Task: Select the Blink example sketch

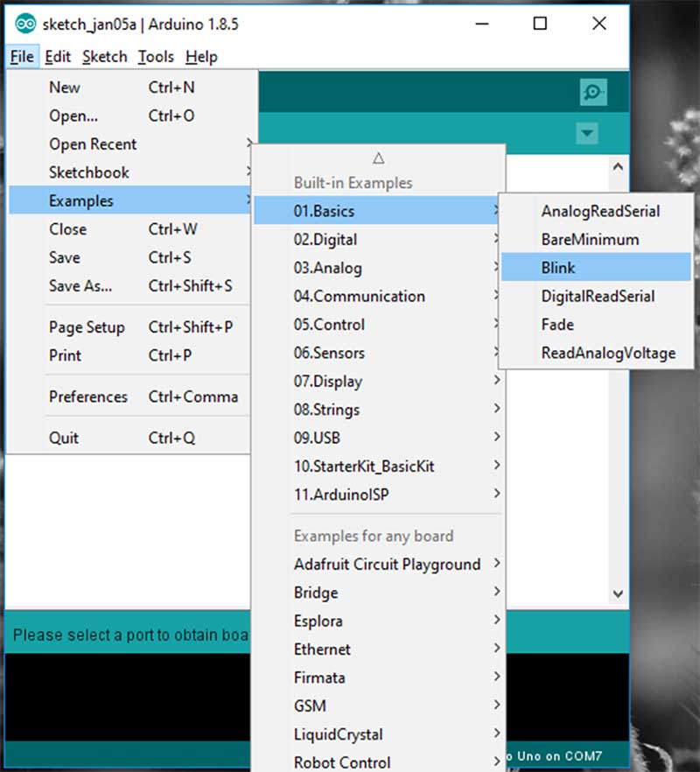Action: pyautogui.click(x=558, y=268)
